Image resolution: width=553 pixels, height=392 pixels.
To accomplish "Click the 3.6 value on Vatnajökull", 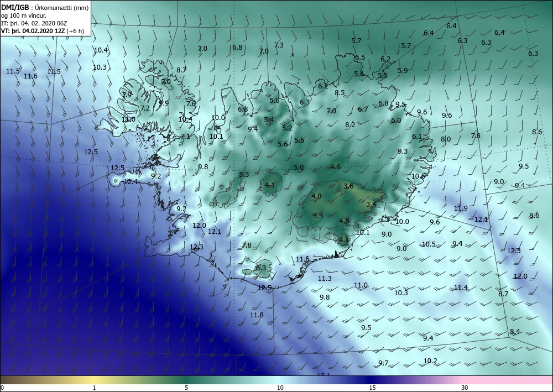I will click(x=348, y=186).
